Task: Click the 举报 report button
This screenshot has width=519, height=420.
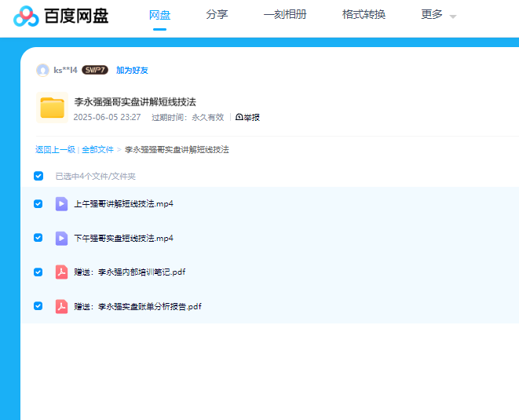Action: (247, 118)
